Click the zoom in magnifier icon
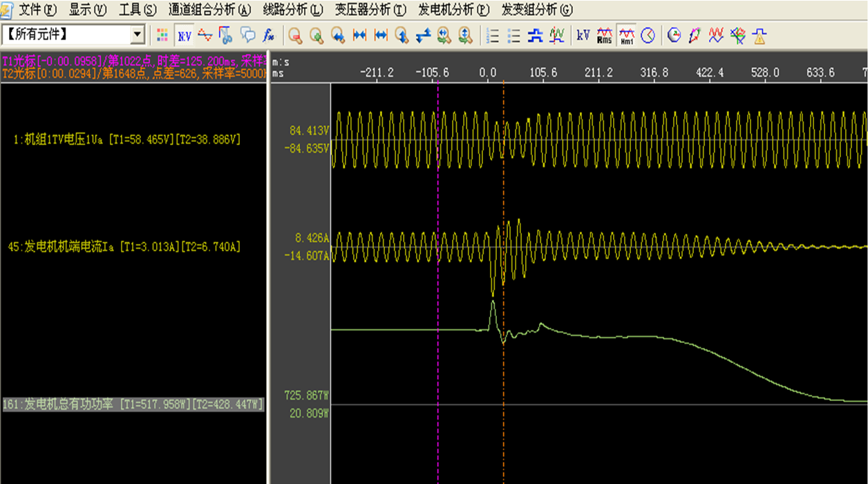The image size is (868, 484). [x=317, y=35]
